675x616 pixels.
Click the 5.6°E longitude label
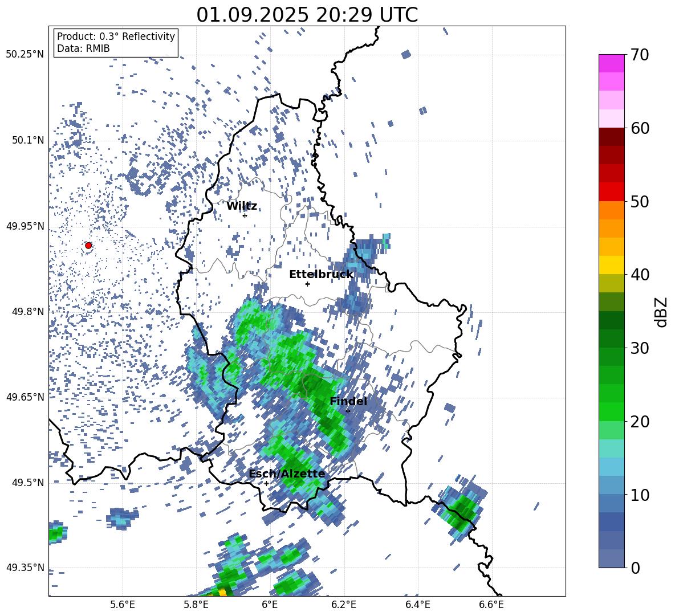tap(123, 605)
